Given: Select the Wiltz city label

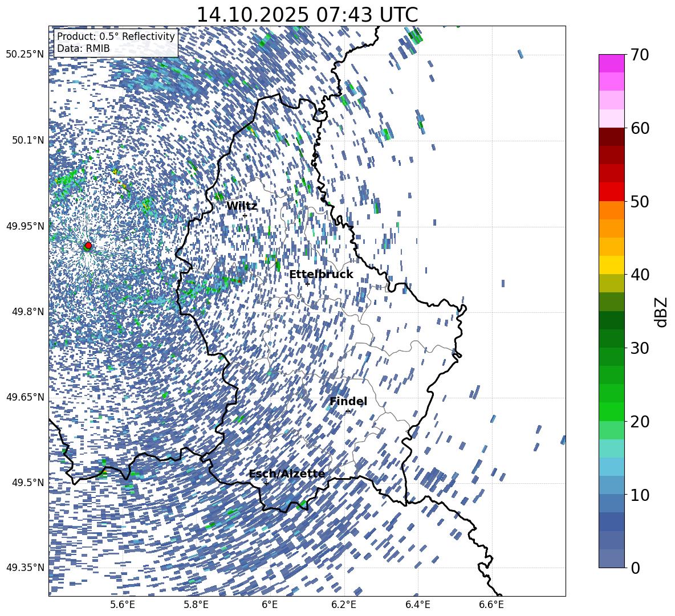Looking at the screenshot, I should pos(242,206).
